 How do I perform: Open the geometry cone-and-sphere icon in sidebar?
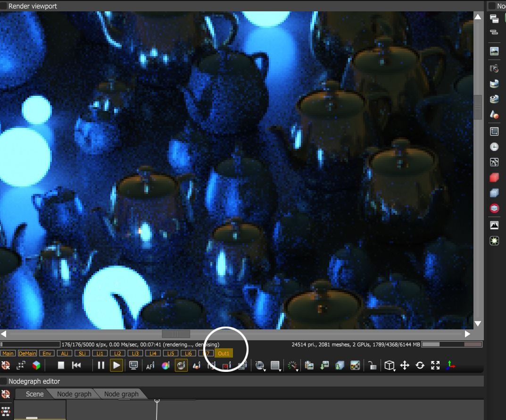tap(494, 114)
